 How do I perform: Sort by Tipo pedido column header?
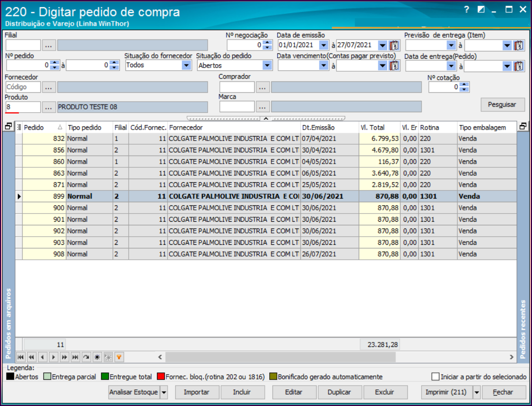click(89, 127)
